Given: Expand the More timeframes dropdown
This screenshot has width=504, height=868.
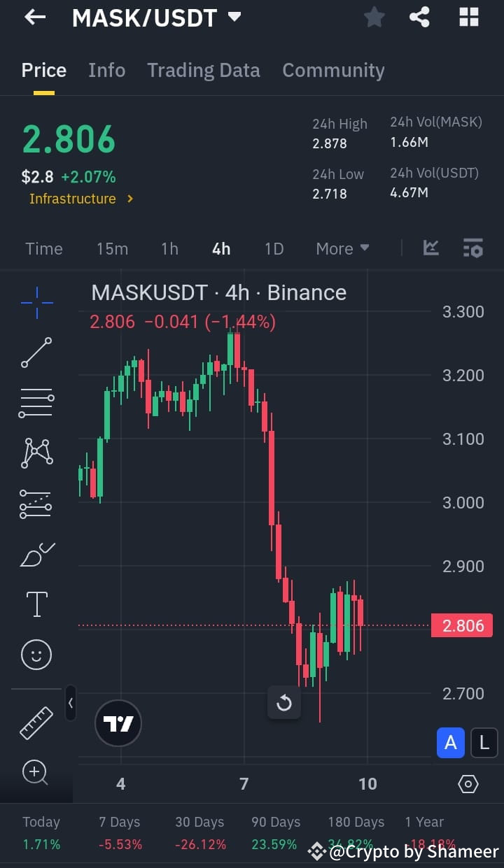Looking at the screenshot, I should tap(342, 248).
